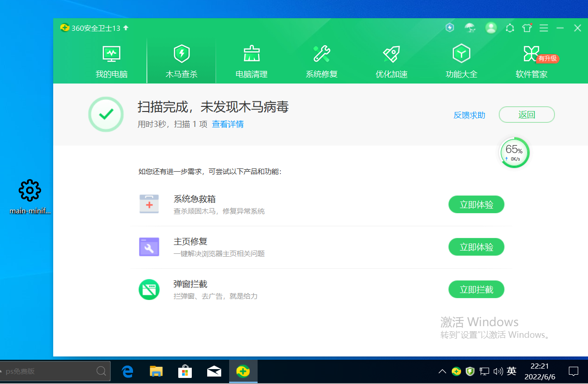
Task: Open the 电脑清理 tab
Action: click(x=252, y=61)
